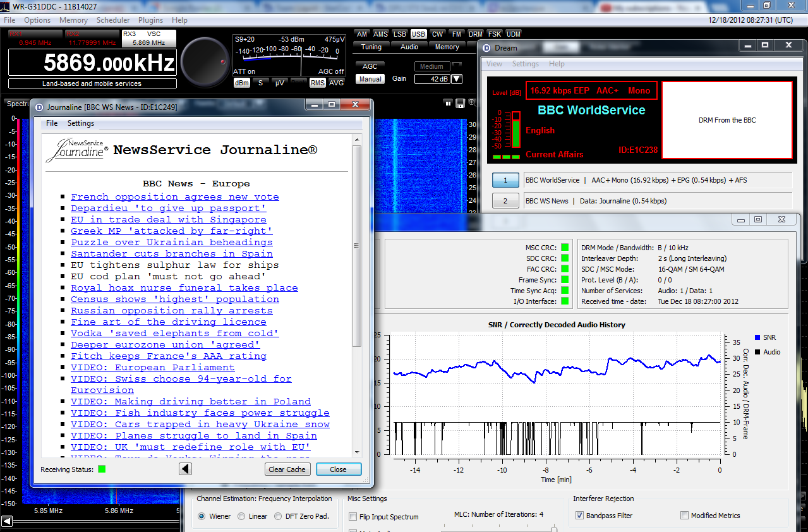Enable Modified Metrics checkbox
Viewport: 808px width, 532px height.
pos(684,516)
